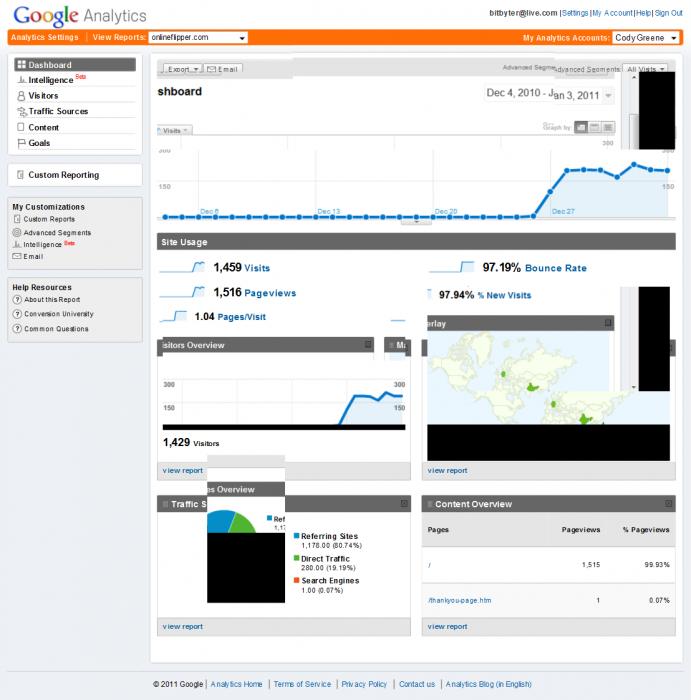View report for Visitors Overview
This screenshot has width=691, height=700.
183,471
